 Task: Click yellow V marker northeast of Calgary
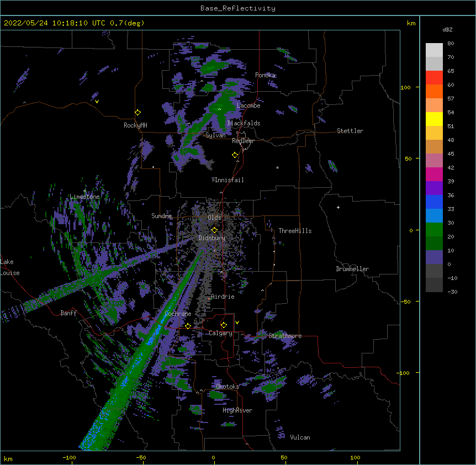237,323
